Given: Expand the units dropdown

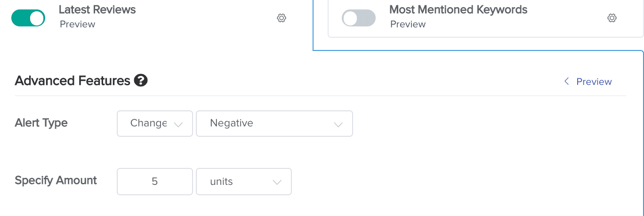Looking at the screenshot, I should [x=244, y=182].
